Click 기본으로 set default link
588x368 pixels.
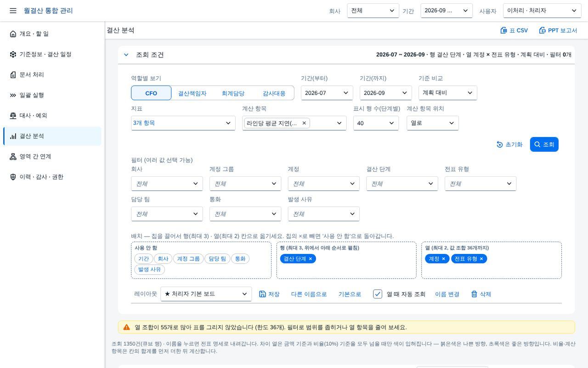coord(350,294)
